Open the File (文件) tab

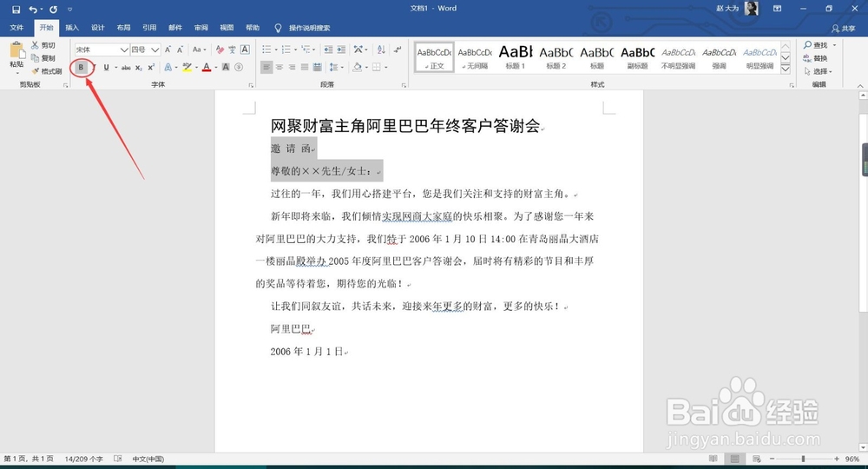click(16, 28)
